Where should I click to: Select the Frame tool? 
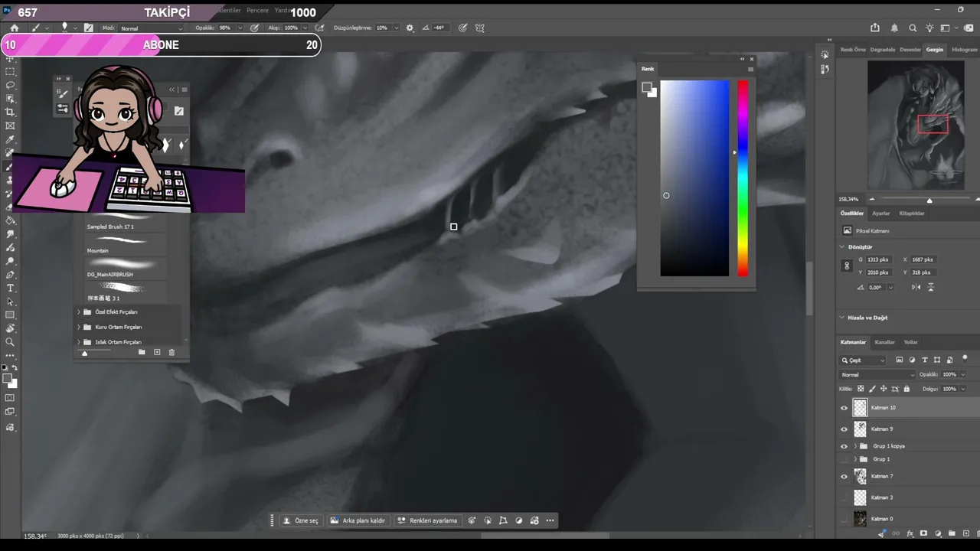click(10, 126)
